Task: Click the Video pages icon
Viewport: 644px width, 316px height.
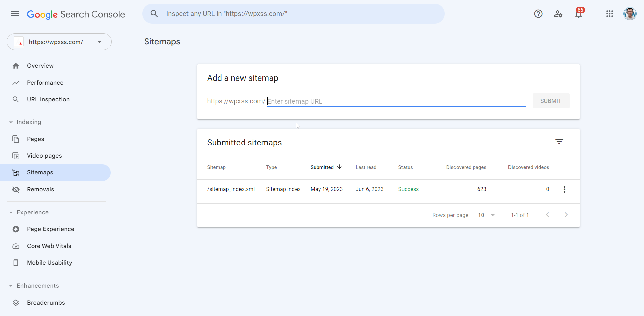Action: 16,156
